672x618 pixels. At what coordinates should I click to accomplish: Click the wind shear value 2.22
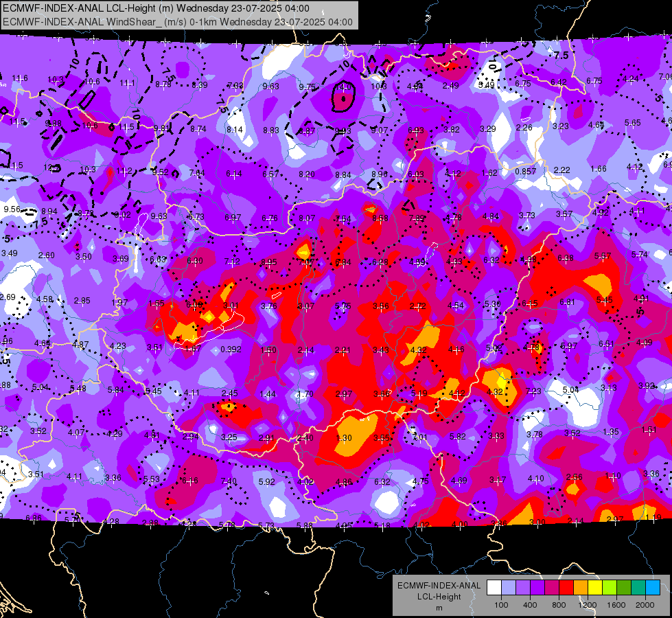pyautogui.click(x=562, y=170)
